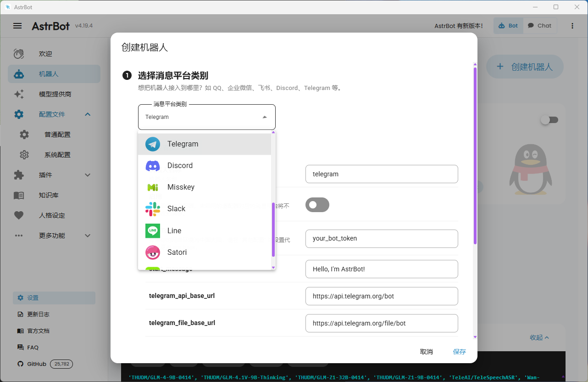The image size is (588, 382).
Task: Focus the https://api.telegram.org/bot field
Action: point(382,296)
